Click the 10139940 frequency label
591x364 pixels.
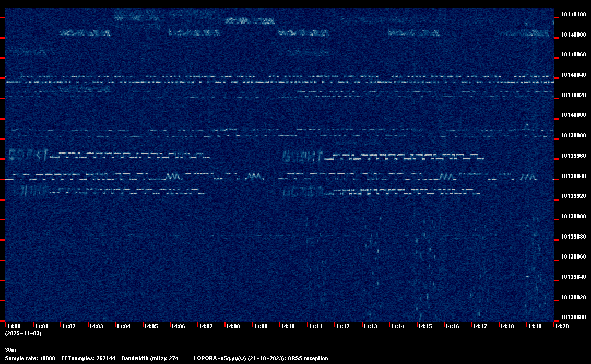tap(574, 176)
